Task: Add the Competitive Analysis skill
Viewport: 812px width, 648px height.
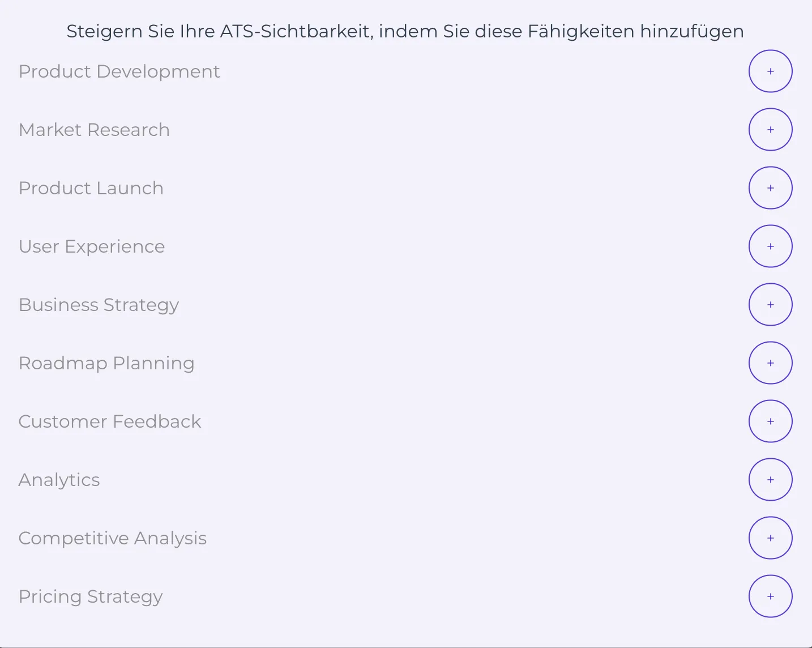Action: [770, 538]
